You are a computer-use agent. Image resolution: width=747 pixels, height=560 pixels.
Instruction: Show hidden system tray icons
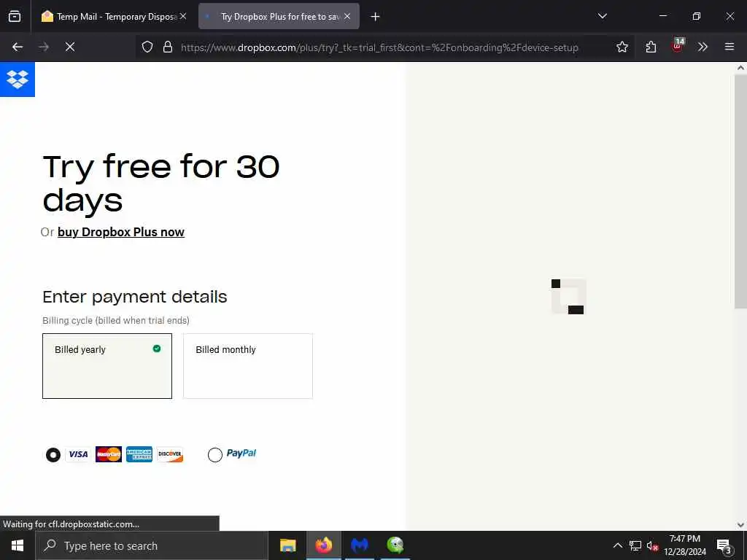click(x=617, y=545)
